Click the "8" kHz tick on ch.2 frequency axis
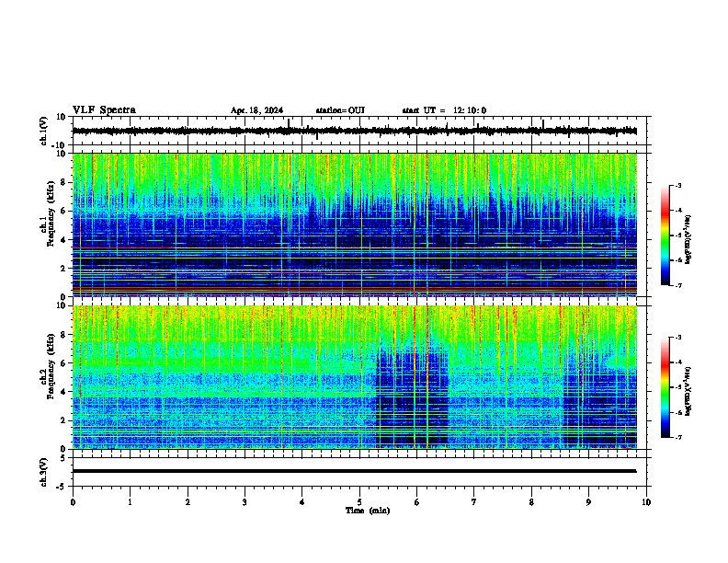Viewport: 728px width, 563px height. (x=64, y=335)
